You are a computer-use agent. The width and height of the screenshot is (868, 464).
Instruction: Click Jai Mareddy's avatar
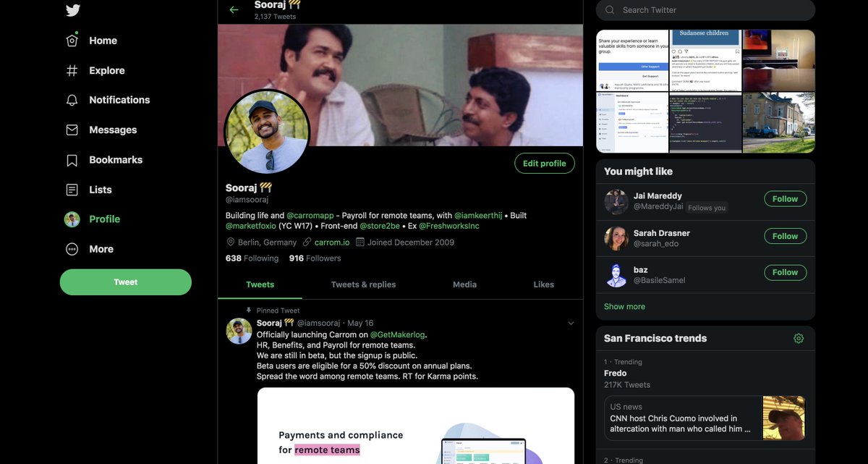click(x=616, y=202)
